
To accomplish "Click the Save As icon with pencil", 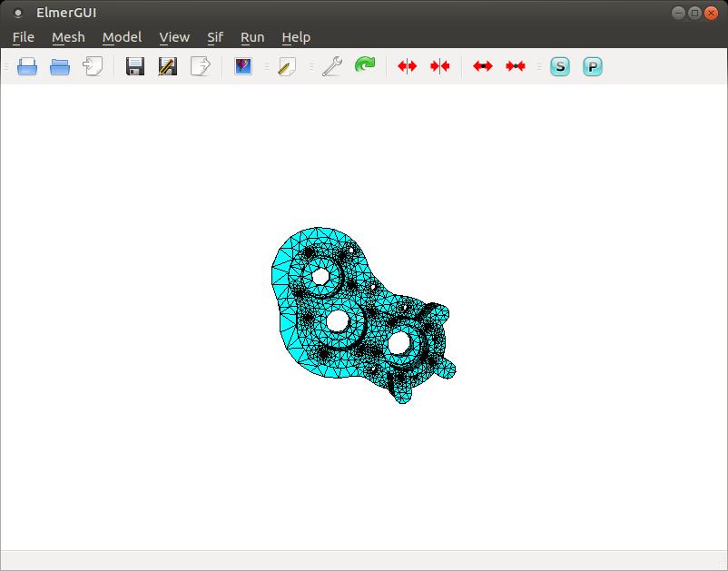I will (x=167, y=66).
